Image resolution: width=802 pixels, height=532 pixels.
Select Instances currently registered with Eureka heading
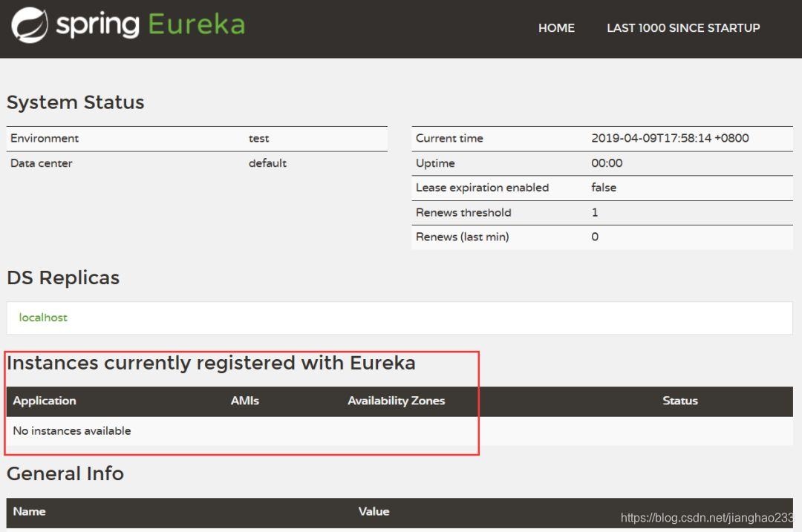(x=211, y=363)
